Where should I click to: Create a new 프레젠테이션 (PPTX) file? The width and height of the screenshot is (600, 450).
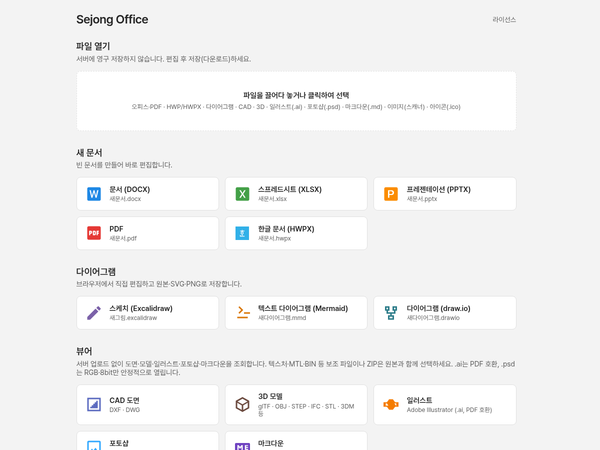pos(445,194)
